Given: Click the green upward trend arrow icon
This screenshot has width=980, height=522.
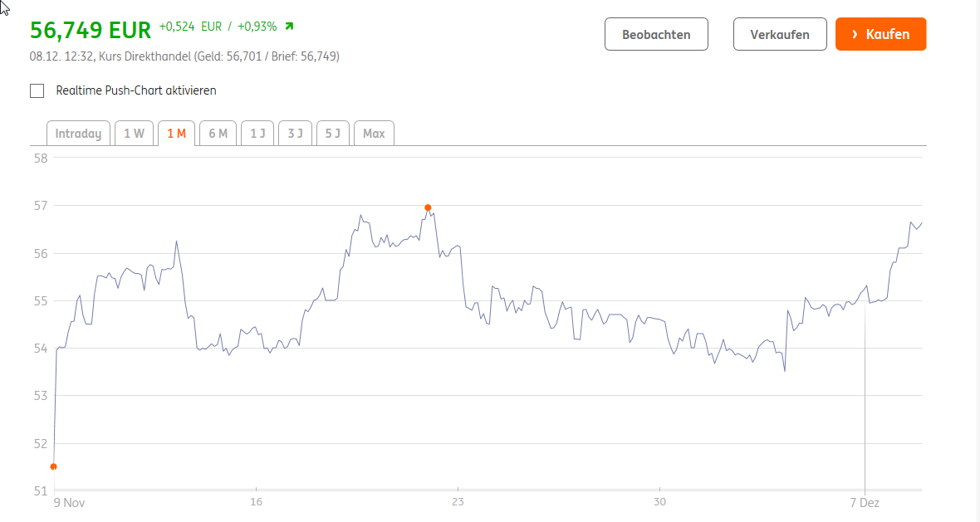Looking at the screenshot, I should click(x=289, y=26).
